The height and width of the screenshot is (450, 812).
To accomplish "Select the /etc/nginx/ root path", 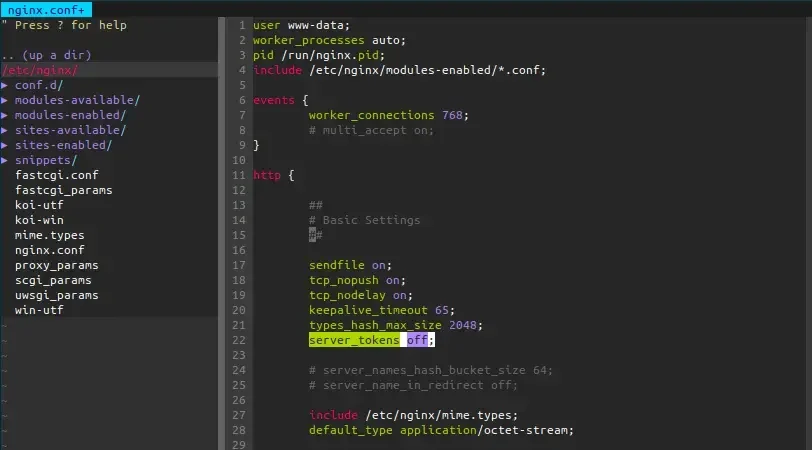I will pyautogui.click(x=40, y=70).
